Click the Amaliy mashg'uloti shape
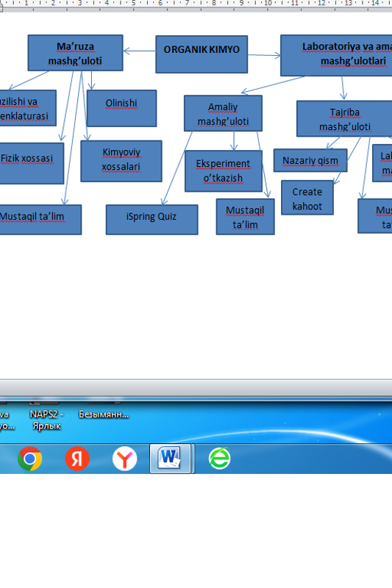The height and width of the screenshot is (588, 392). 223,113
